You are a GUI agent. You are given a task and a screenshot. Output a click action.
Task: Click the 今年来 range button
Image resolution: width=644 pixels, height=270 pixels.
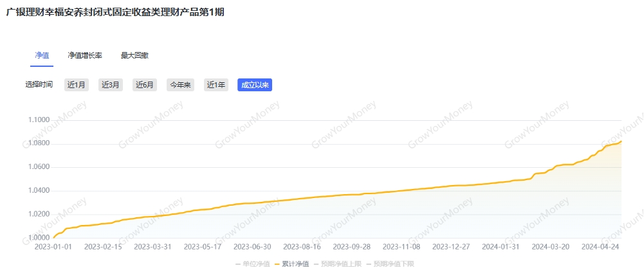click(180, 85)
